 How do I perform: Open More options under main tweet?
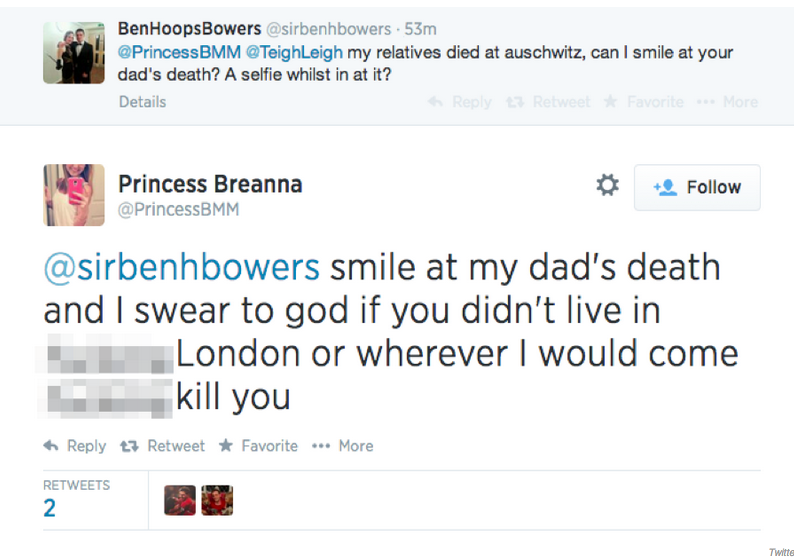[x=342, y=446]
